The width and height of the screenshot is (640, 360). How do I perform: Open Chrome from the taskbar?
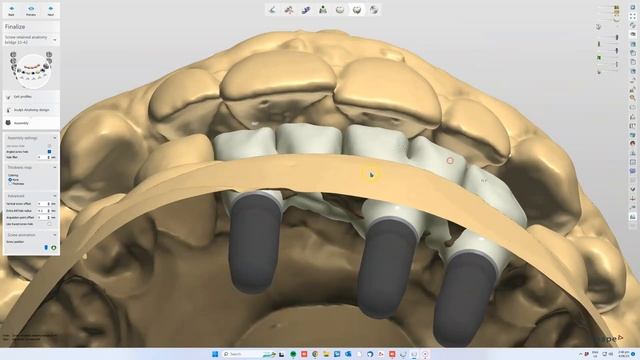(x=315, y=354)
